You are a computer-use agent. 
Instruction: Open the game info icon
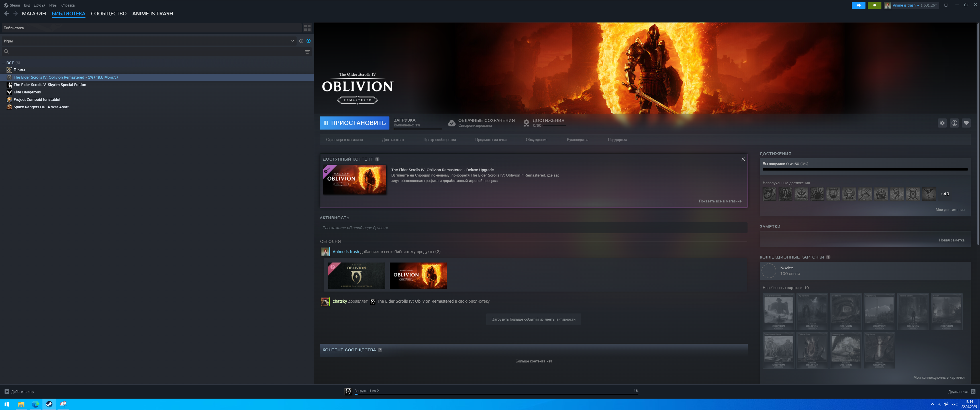(x=954, y=123)
